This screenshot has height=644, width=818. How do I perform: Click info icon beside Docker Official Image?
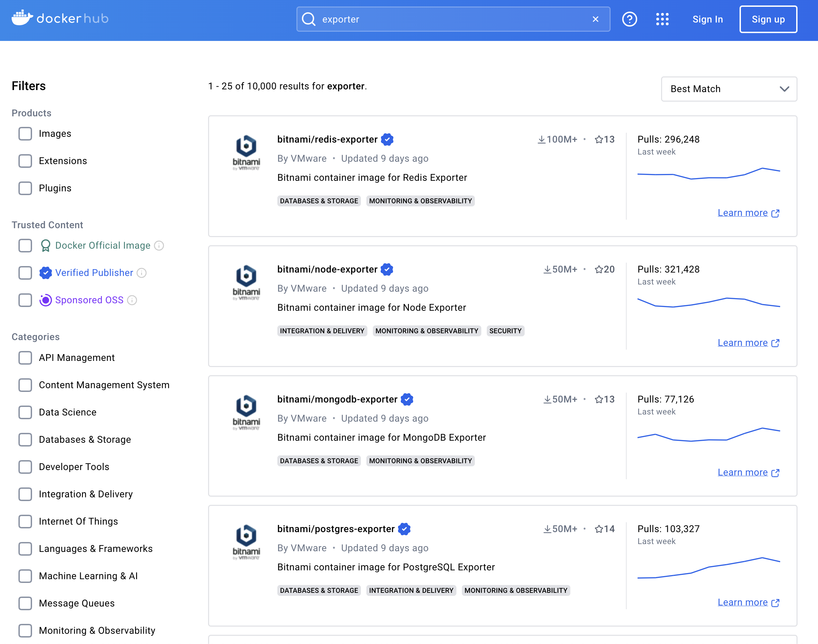tap(159, 246)
